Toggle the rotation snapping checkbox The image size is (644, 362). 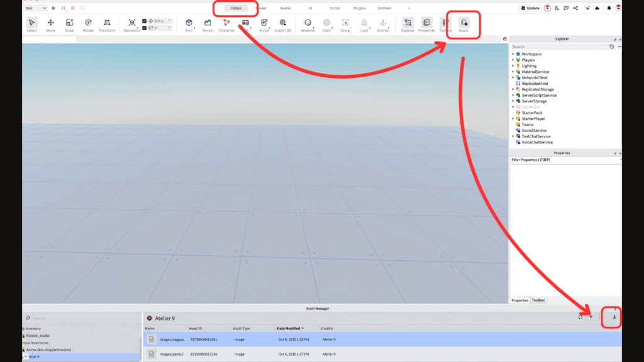pos(145,28)
